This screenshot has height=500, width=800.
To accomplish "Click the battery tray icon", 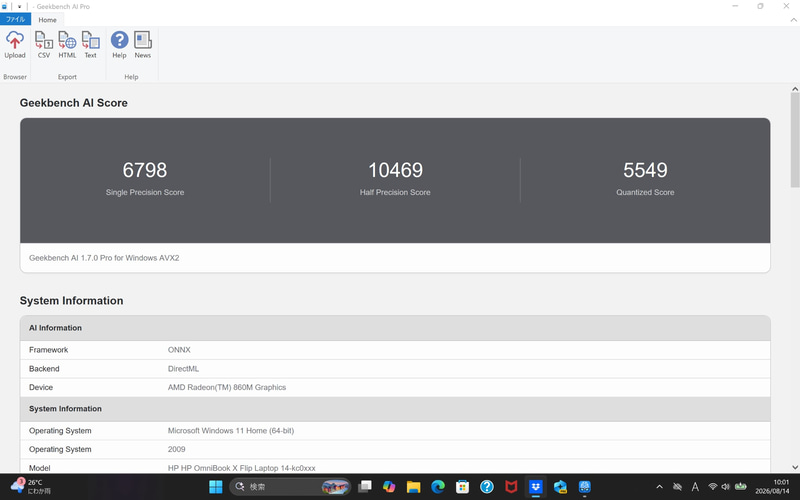I will 740,487.
